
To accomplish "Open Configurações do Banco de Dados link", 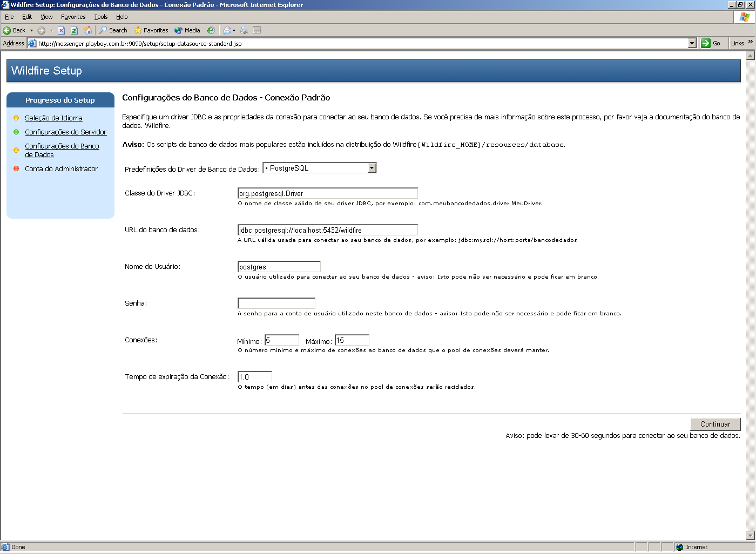I will tap(62, 150).
